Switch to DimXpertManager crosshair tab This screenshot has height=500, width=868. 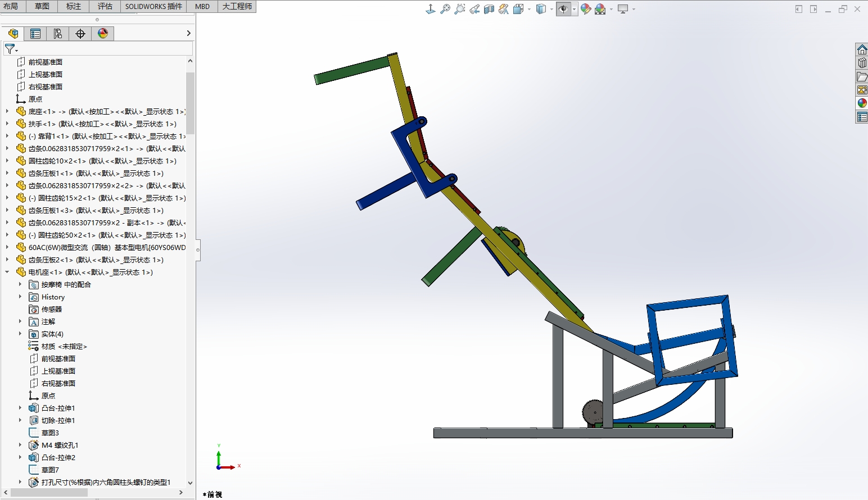80,34
